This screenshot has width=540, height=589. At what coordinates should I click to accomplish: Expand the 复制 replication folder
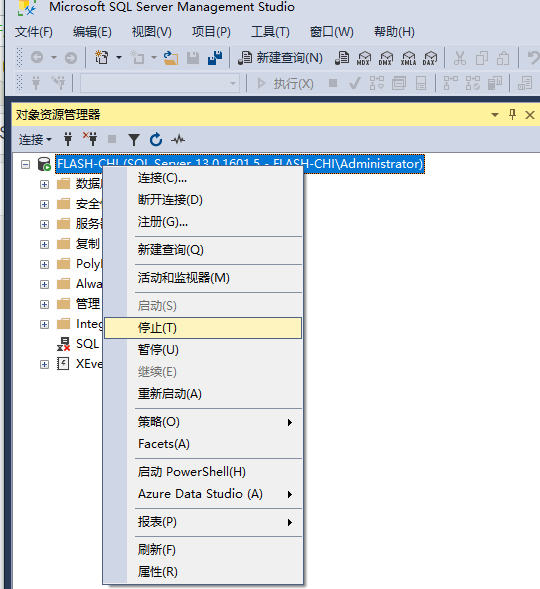tap(44, 245)
